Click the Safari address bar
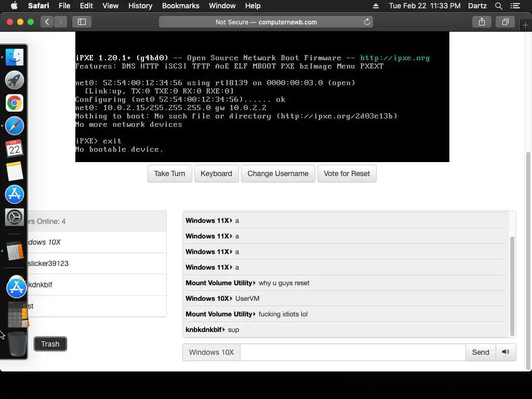Viewport: 532px width, 399px height. (266, 22)
